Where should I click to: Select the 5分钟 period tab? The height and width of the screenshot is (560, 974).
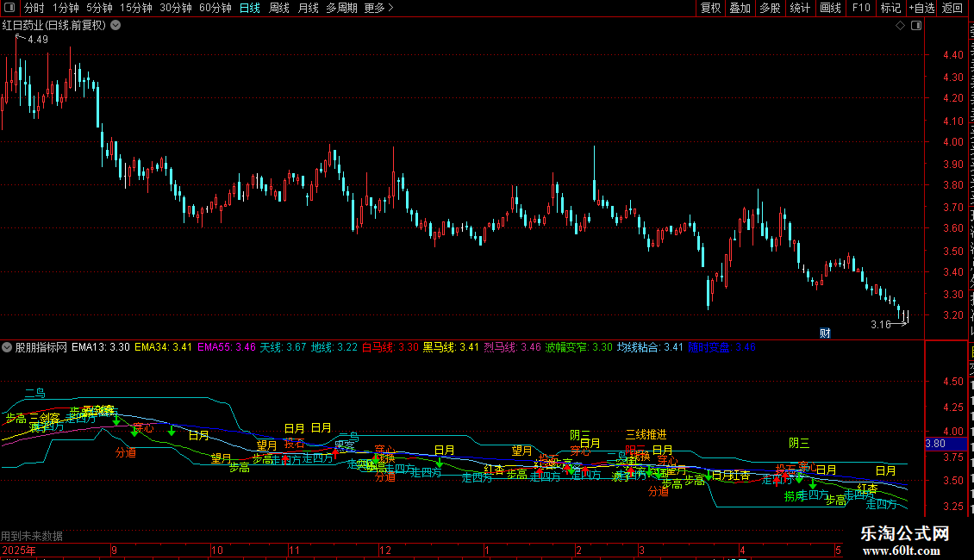pos(99,8)
